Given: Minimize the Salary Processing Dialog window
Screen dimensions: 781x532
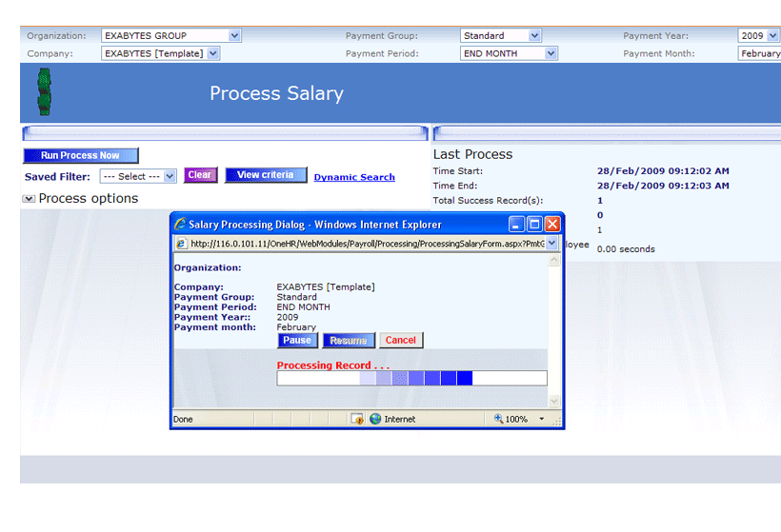Looking at the screenshot, I should tap(516, 225).
